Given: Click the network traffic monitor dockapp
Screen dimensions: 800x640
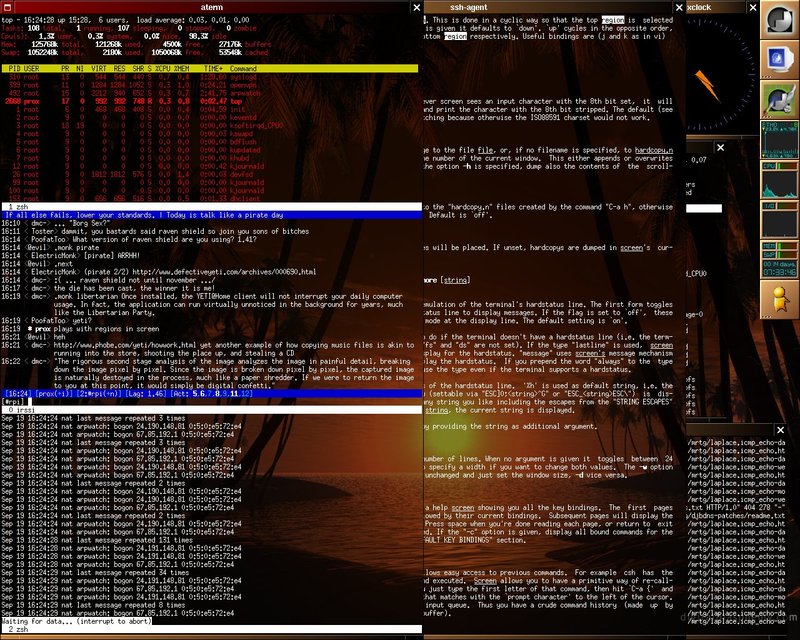Looking at the screenshot, I should (780, 139).
